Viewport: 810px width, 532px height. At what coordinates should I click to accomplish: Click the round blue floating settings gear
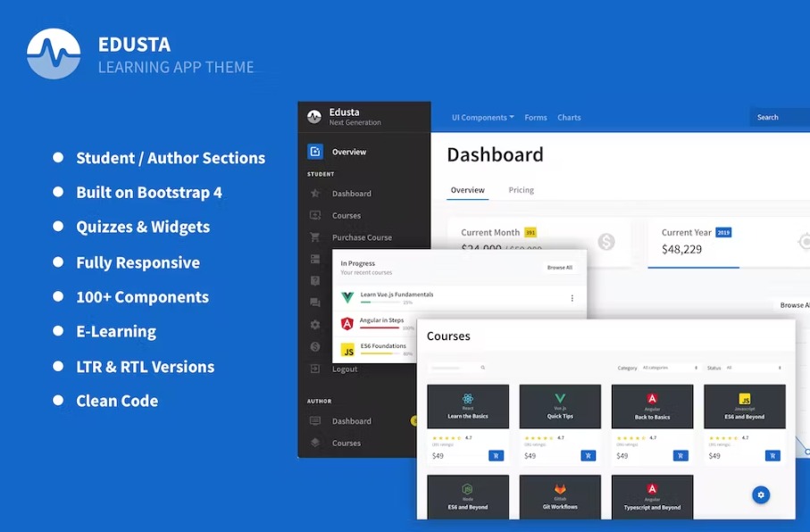760,495
